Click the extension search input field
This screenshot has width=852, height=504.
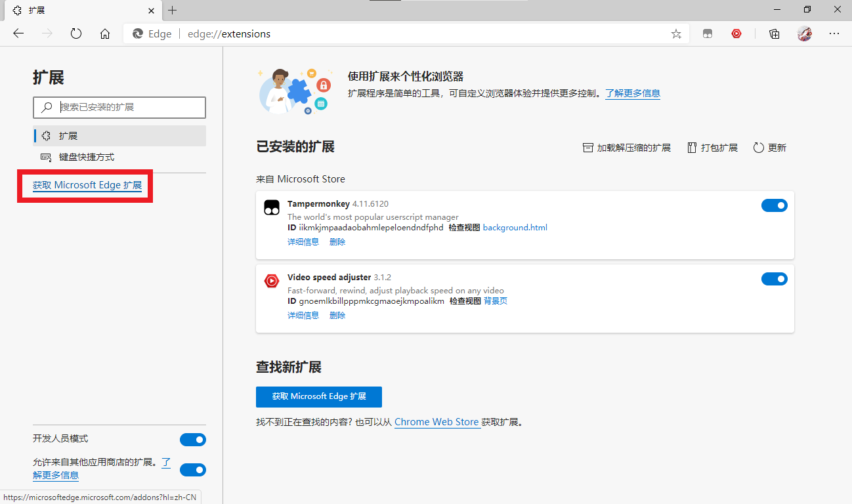119,107
